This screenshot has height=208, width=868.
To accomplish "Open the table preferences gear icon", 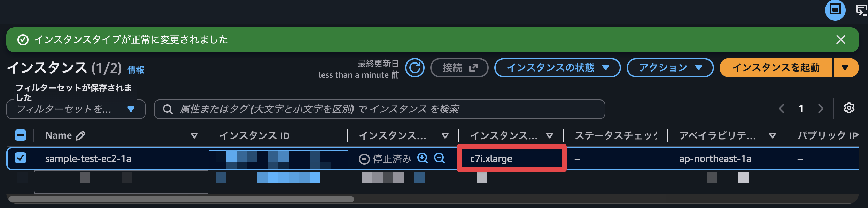I will [x=849, y=108].
